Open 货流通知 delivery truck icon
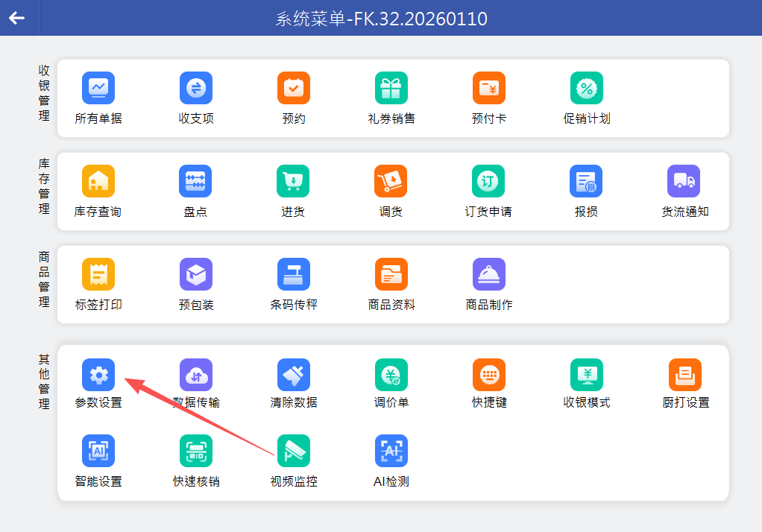 point(684,181)
